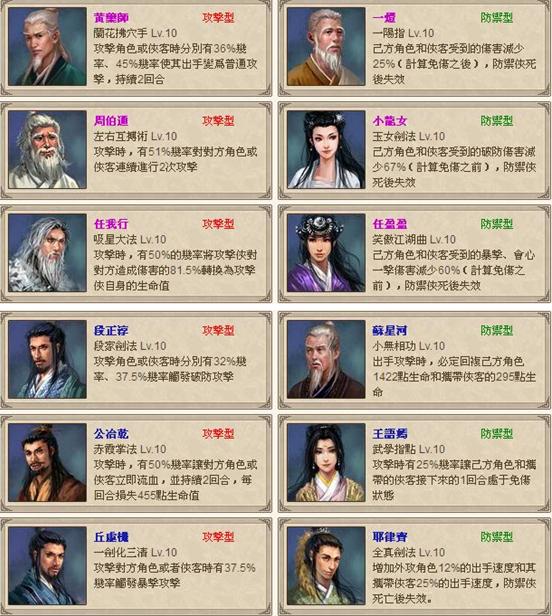Click the 耶律齊 portrait

tap(326, 566)
